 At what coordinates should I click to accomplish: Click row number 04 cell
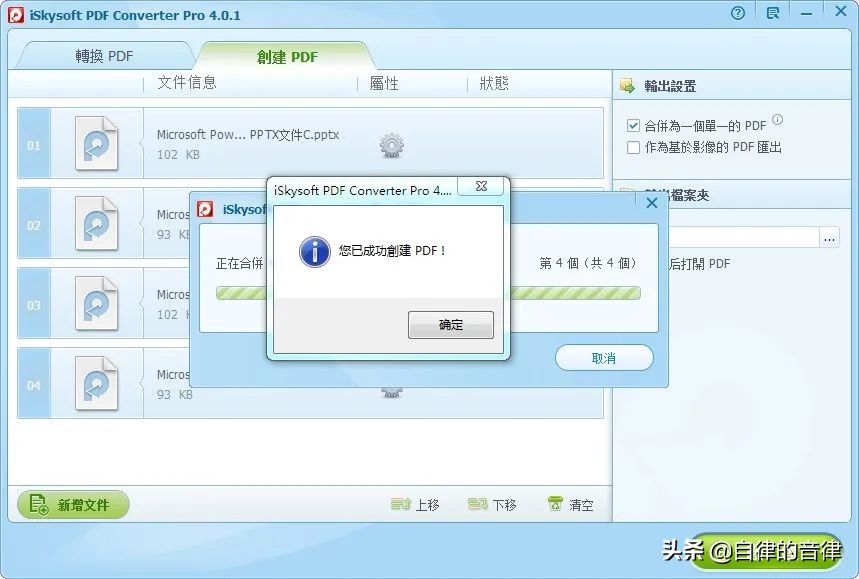pos(34,385)
